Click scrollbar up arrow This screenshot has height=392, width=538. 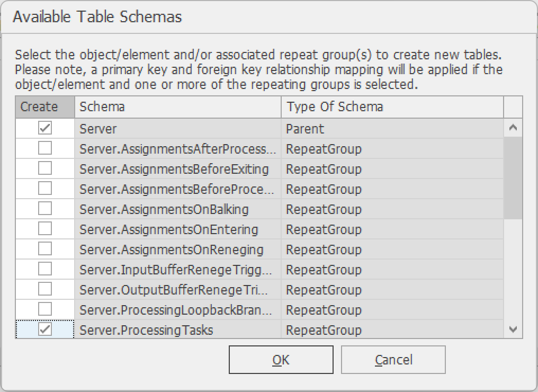pos(513,128)
